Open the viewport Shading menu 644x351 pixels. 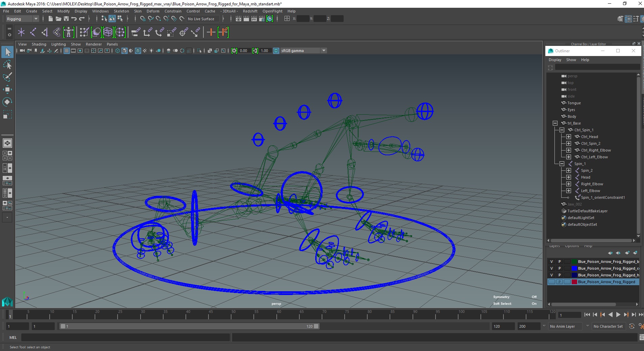tap(39, 44)
